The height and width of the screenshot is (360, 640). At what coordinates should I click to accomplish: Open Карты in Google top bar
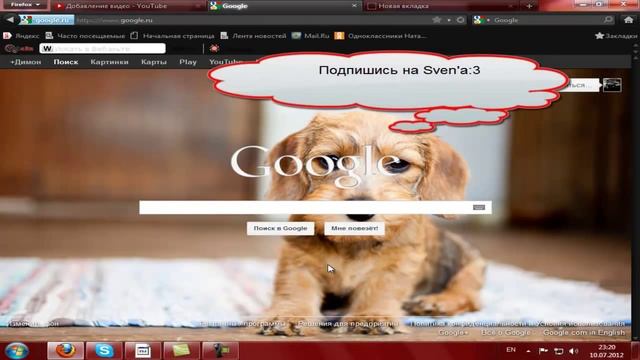tap(154, 62)
